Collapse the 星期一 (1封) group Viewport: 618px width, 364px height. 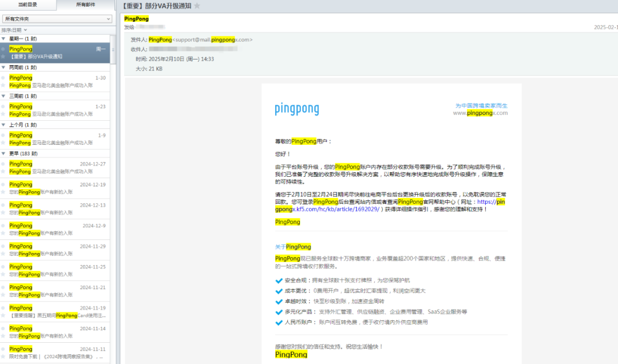coord(3,39)
